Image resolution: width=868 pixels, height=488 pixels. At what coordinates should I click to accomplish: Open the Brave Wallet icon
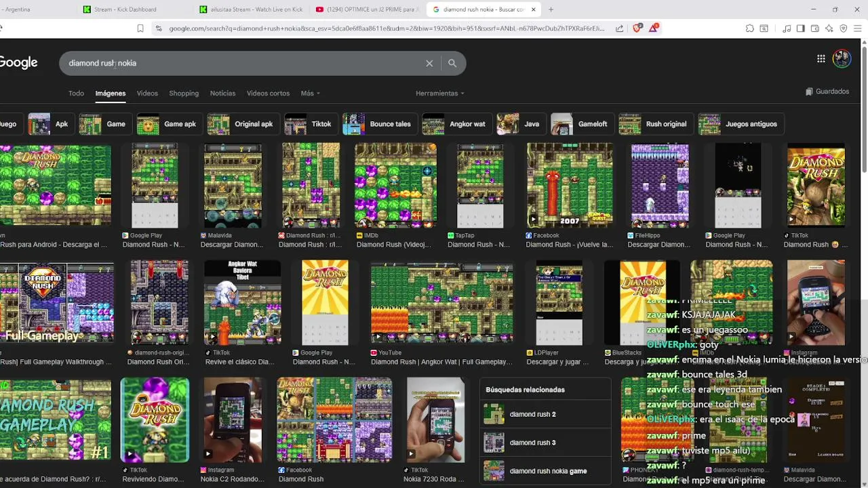(x=815, y=28)
